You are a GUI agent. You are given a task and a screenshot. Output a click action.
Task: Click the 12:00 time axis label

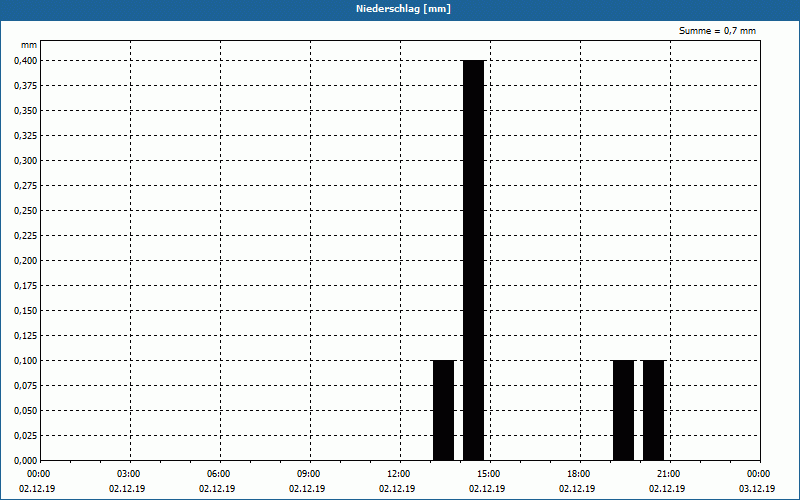coord(399,474)
